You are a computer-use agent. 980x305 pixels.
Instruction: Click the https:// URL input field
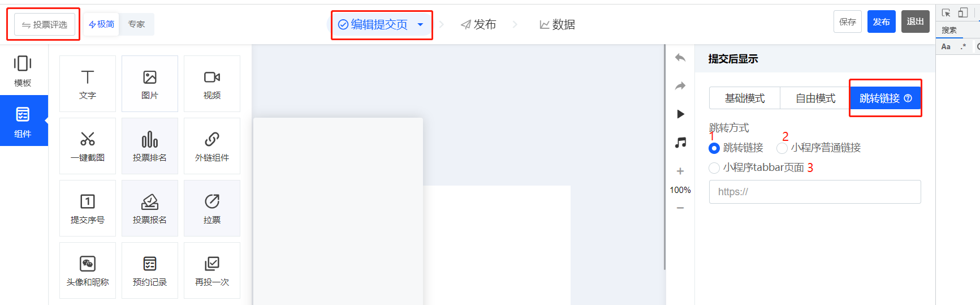(815, 192)
